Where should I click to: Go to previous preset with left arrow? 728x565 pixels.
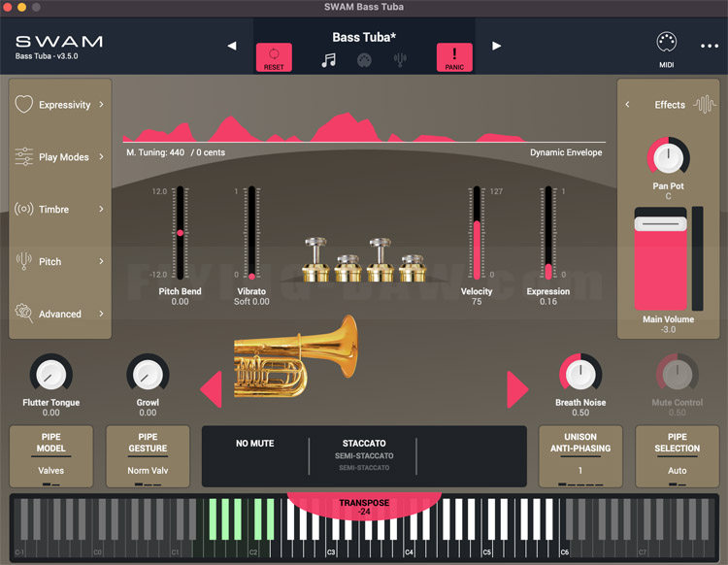(x=232, y=46)
